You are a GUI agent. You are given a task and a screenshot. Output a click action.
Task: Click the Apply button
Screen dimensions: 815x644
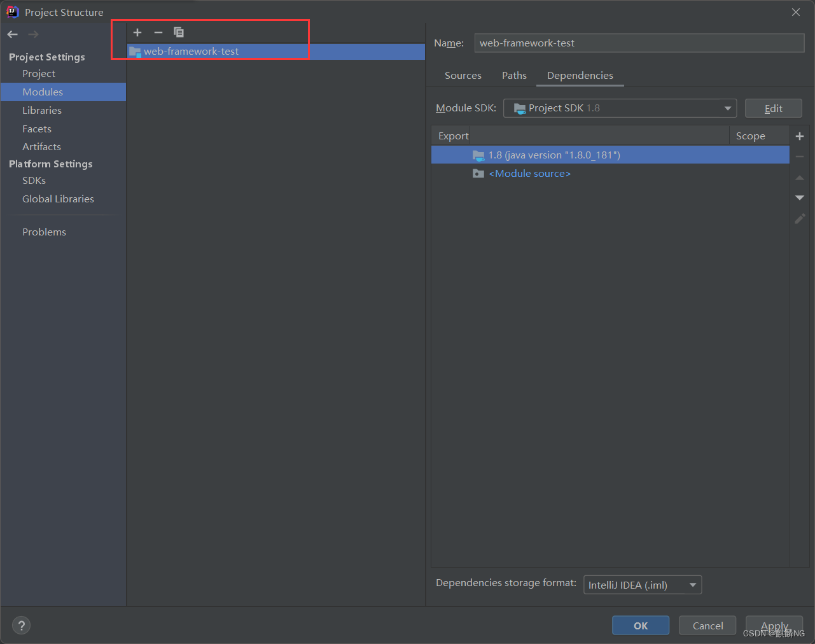pyautogui.click(x=774, y=626)
